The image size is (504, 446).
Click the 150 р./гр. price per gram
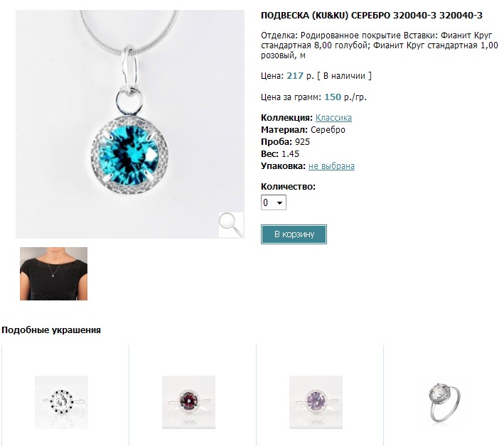pyautogui.click(x=345, y=97)
